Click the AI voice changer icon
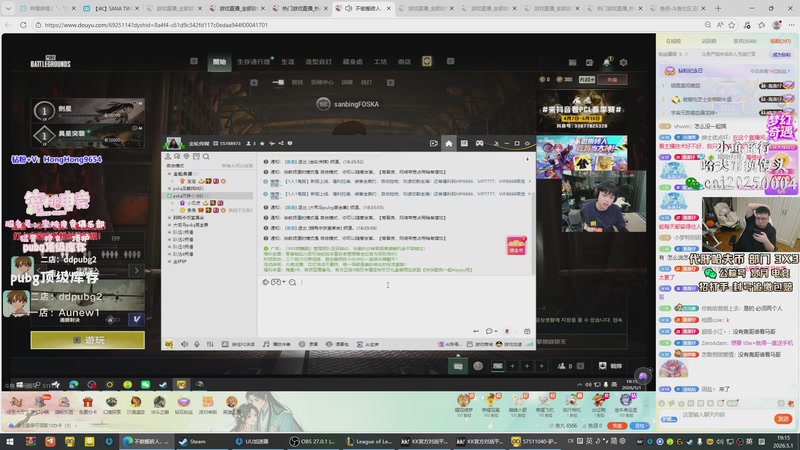Screen dimensions: 800x450 click(360, 344)
